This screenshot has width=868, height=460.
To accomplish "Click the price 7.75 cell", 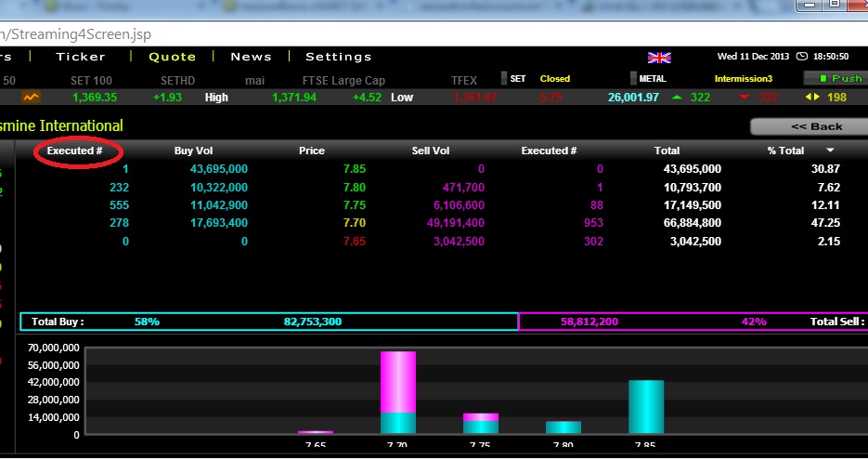I will pos(355,205).
